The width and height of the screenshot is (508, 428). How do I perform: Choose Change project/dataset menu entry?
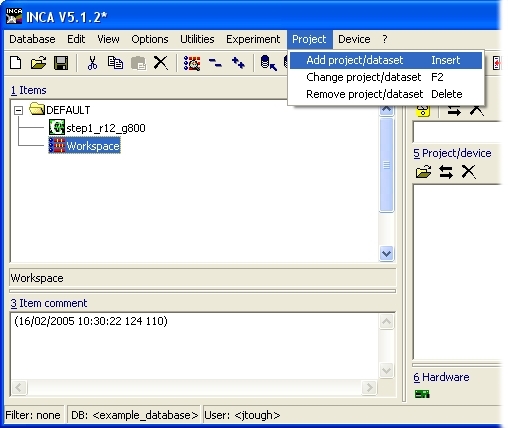tap(386, 77)
